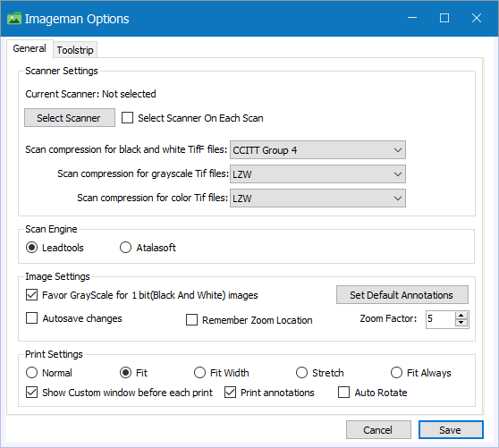Enable Autosave changes checkbox
The height and width of the screenshot is (448, 499).
click(31, 317)
